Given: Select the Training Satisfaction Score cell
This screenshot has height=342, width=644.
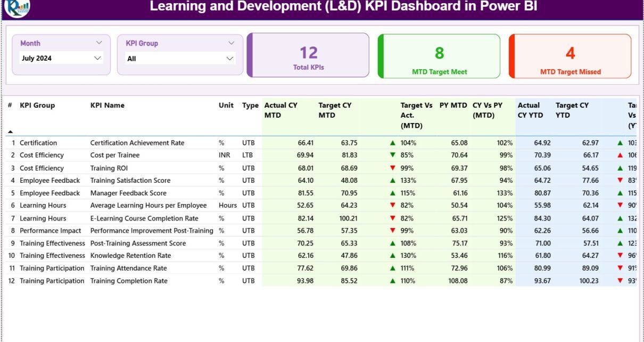Looking at the screenshot, I should pyautogui.click(x=130, y=181).
